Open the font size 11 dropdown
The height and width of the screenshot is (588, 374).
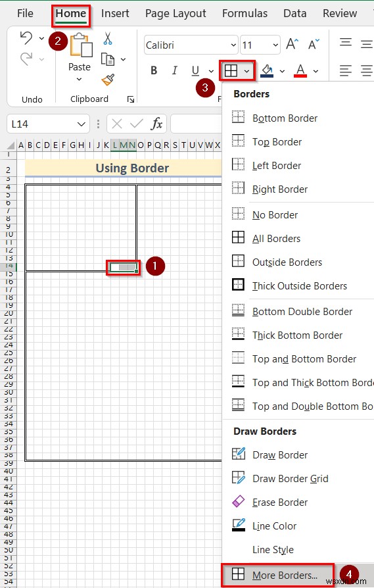(x=275, y=45)
